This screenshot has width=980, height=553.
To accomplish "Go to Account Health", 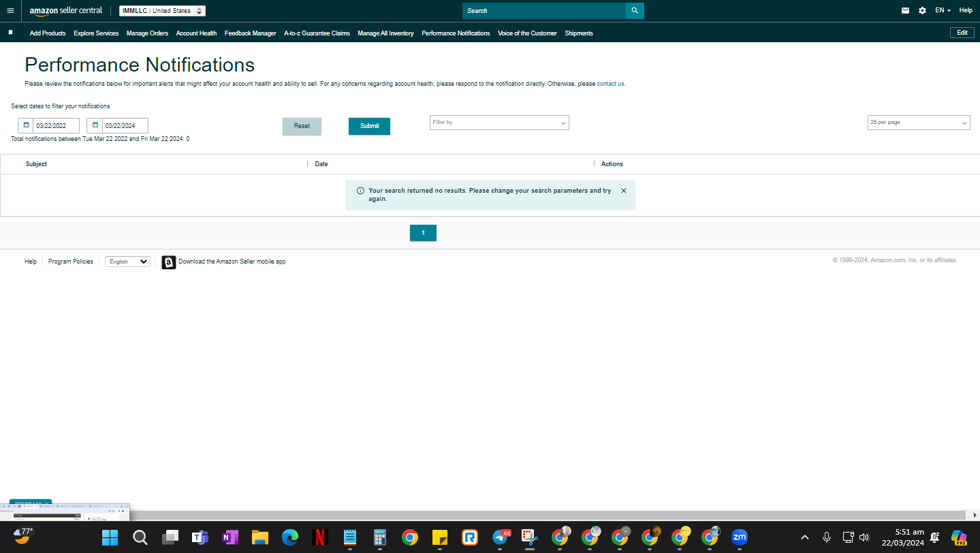I will click(196, 33).
